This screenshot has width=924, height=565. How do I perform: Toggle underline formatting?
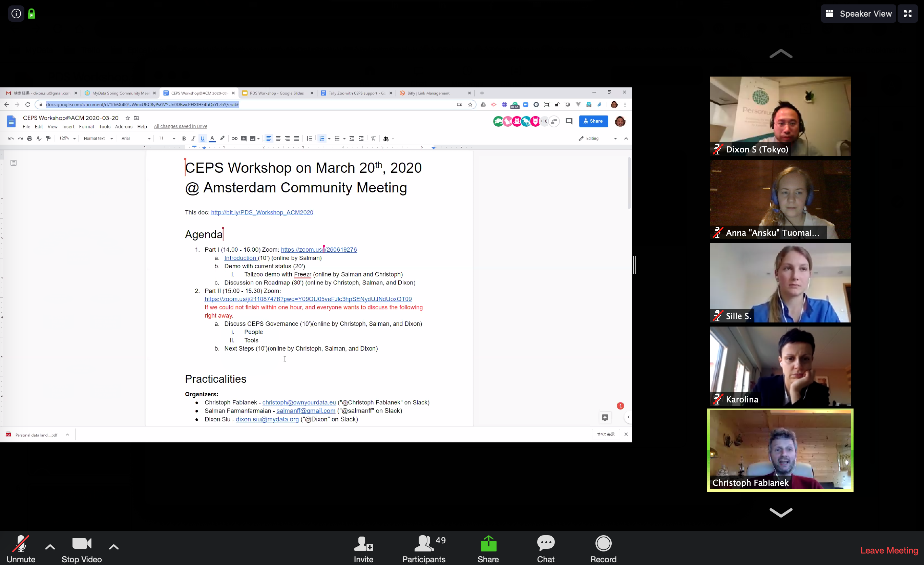pos(203,138)
